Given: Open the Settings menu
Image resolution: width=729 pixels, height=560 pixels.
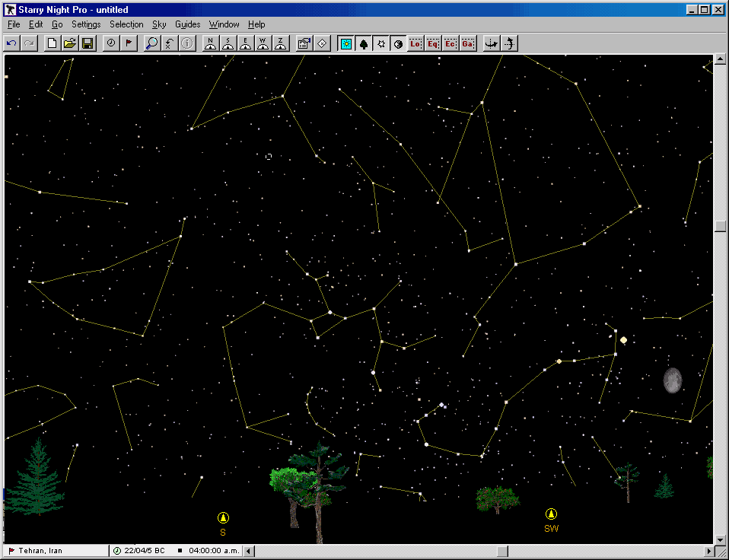Looking at the screenshot, I should pos(86,24).
